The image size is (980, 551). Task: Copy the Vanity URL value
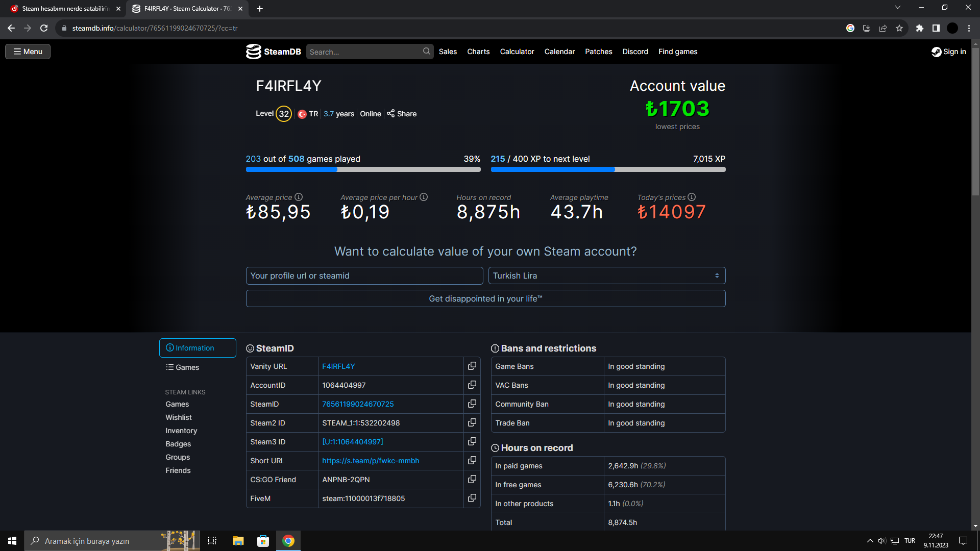(472, 366)
